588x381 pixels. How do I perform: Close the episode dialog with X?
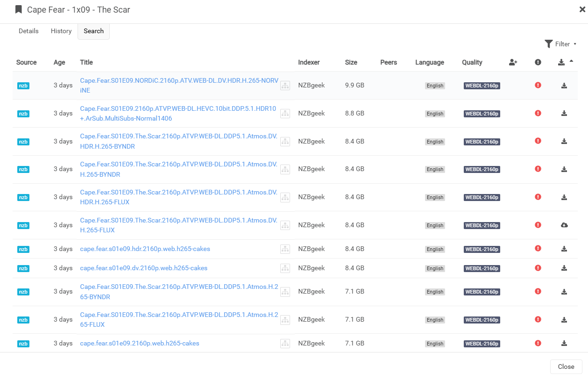pyautogui.click(x=582, y=9)
